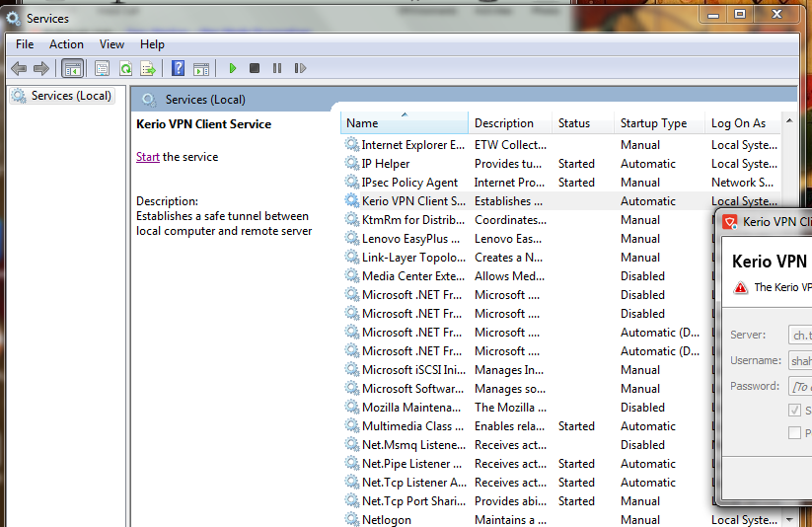The image size is (812, 527).
Task: Click the Netlogon service name
Action: (x=387, y=520)
